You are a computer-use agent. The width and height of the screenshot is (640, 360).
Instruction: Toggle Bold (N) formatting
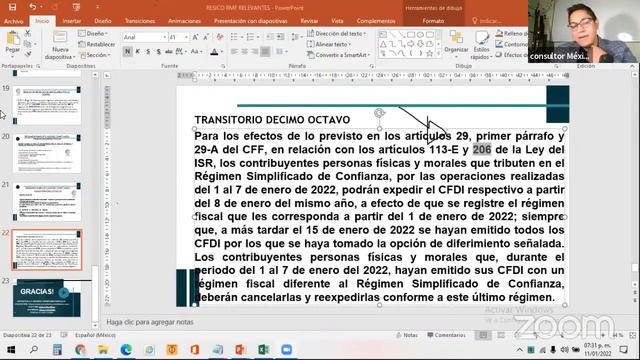tap(127, 51)
